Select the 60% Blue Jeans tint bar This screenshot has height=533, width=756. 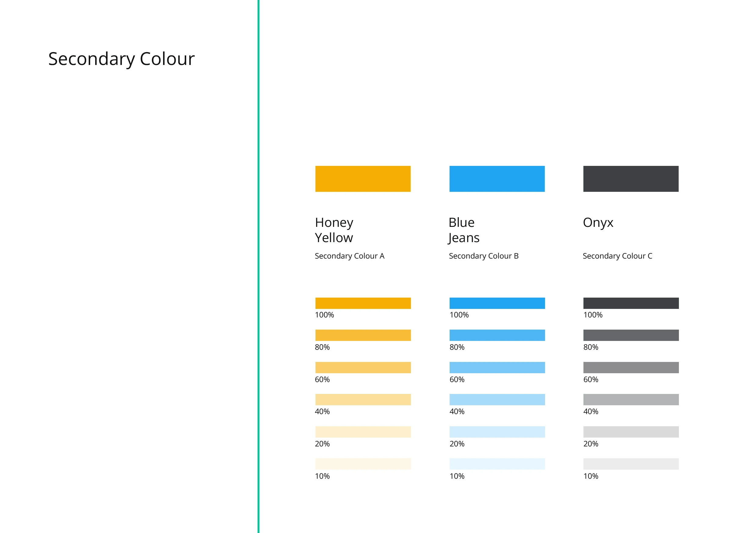pos(497,367)
